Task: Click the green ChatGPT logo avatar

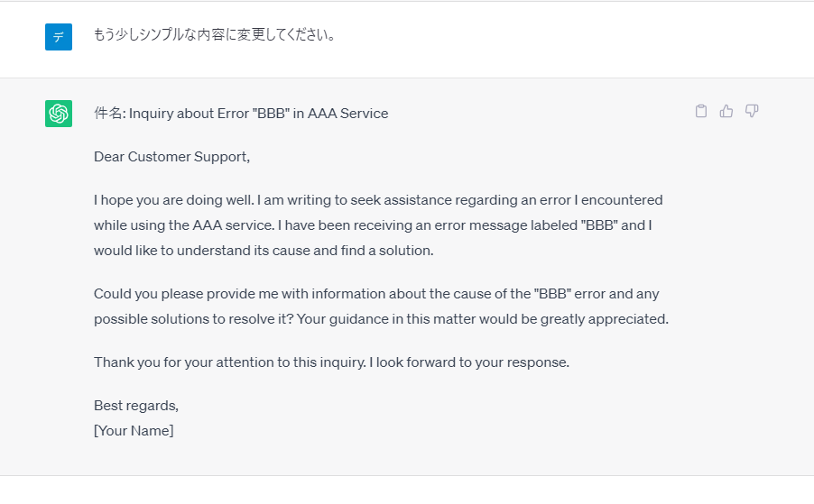Action: 59,114
